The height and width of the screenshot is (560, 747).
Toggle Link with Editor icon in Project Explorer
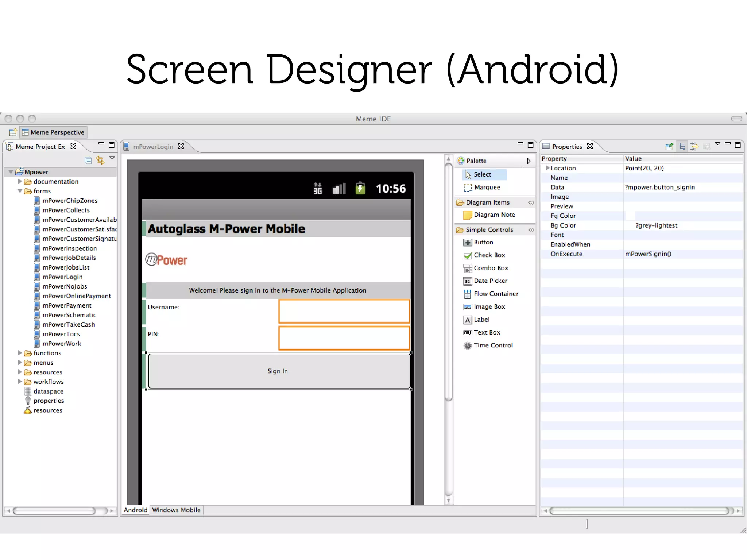(x=100, y=160)
